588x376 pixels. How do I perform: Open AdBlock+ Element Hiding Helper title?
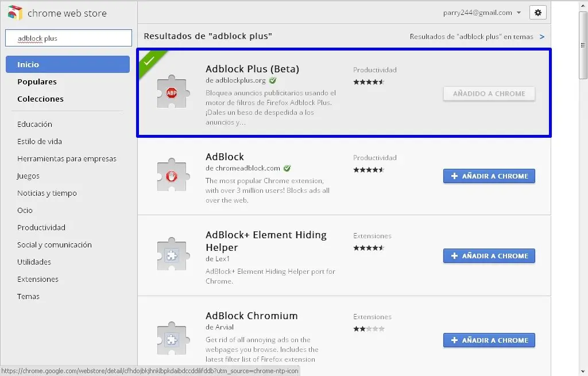(x=266, y=241)
